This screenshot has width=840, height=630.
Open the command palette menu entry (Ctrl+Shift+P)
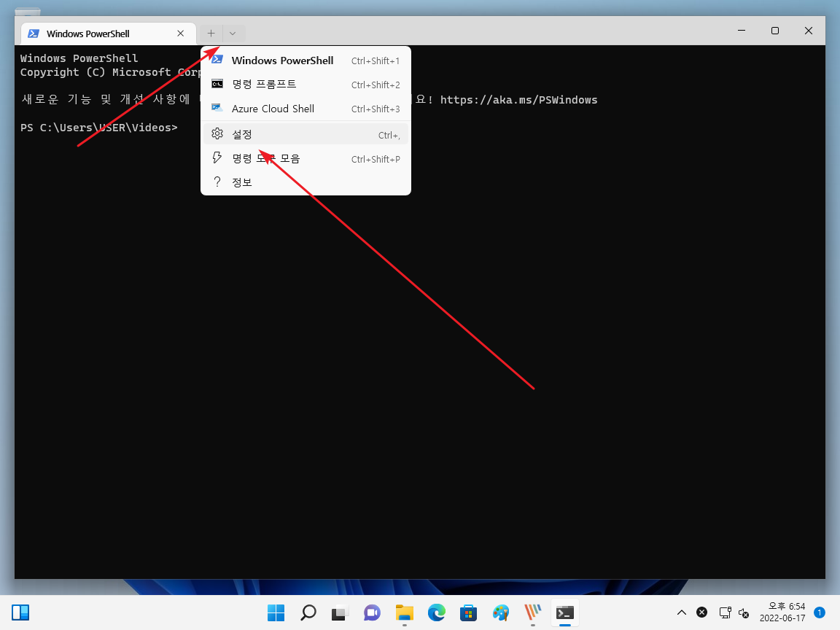[x=306, y=158]
